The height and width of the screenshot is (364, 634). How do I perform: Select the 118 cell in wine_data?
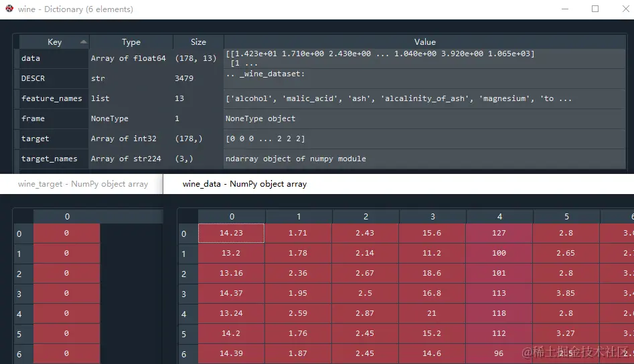pos(499,314)
